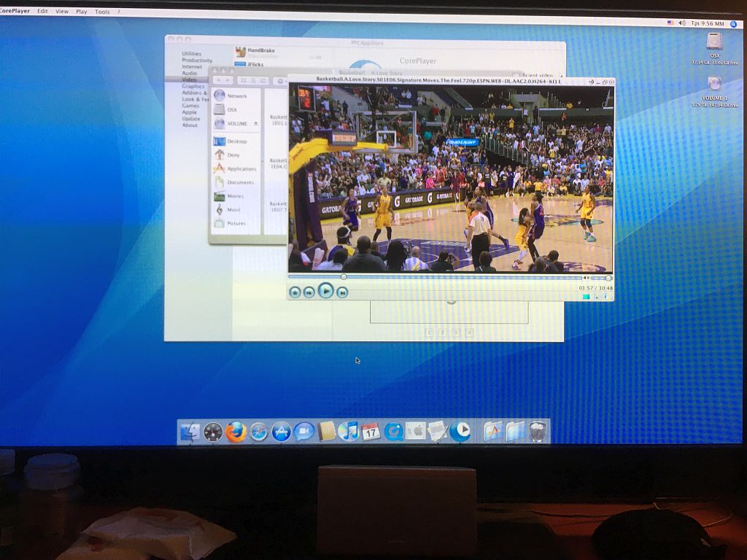Select Internet category in PPCAppStore
This screenshot has height=560, width=747.
pos(192,66)
